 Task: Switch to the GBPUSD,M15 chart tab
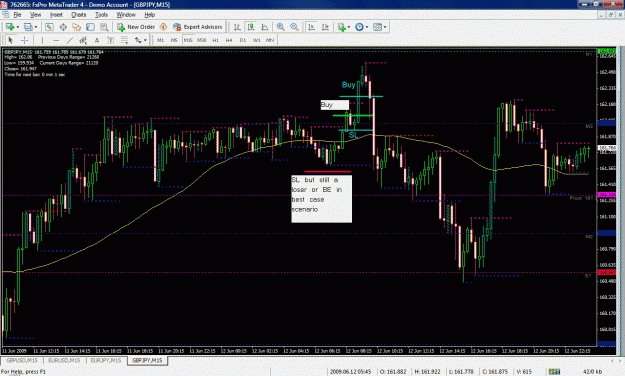click(x=22, y=360)
